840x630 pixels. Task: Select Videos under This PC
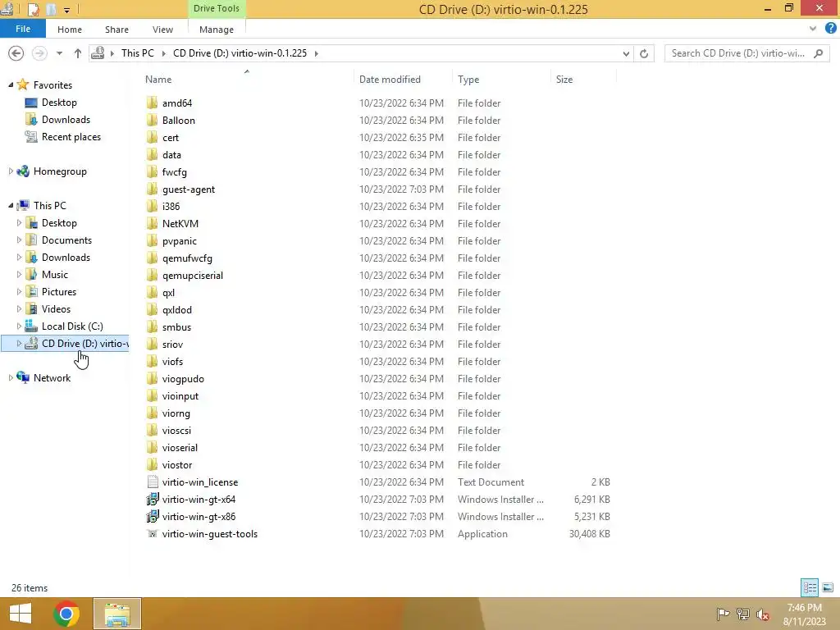tap(56, 308)
